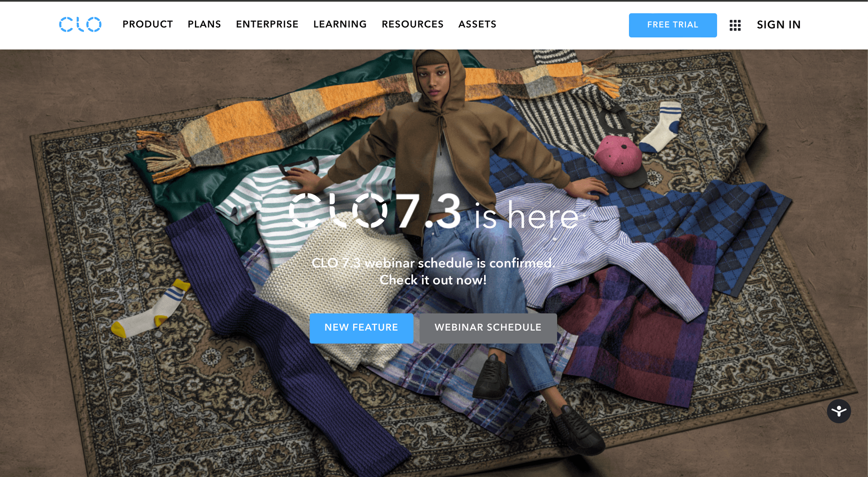868x477 pixels.
Task: Click the NEW FEATURE button
Action: 362,328
